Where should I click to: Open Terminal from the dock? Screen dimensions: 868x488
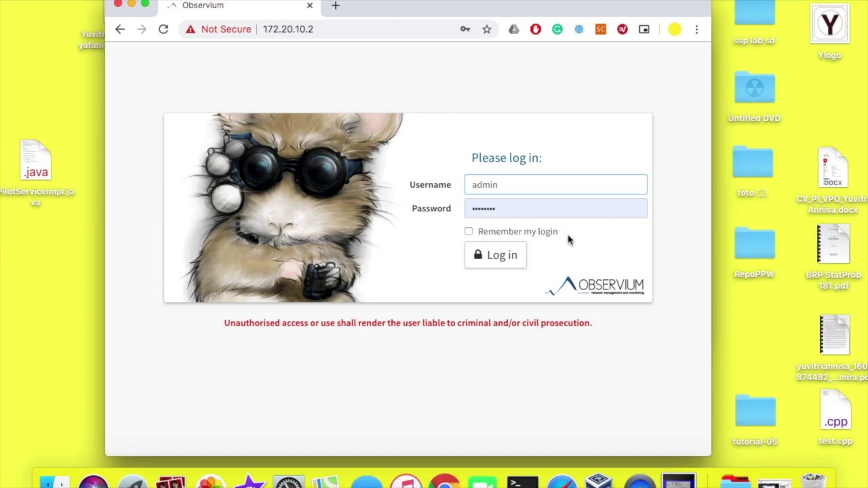523,483
